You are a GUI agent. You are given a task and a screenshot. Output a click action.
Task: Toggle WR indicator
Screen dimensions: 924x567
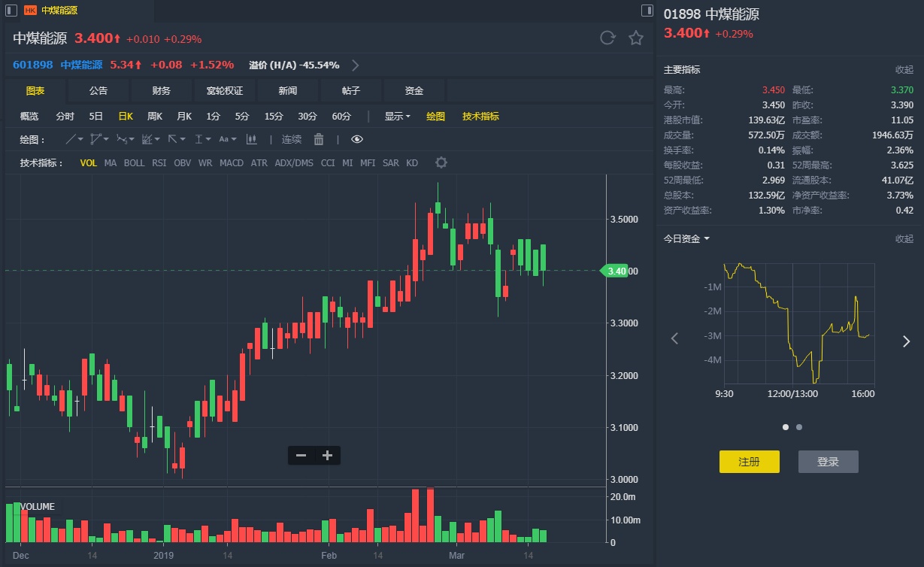click(205, 163)
